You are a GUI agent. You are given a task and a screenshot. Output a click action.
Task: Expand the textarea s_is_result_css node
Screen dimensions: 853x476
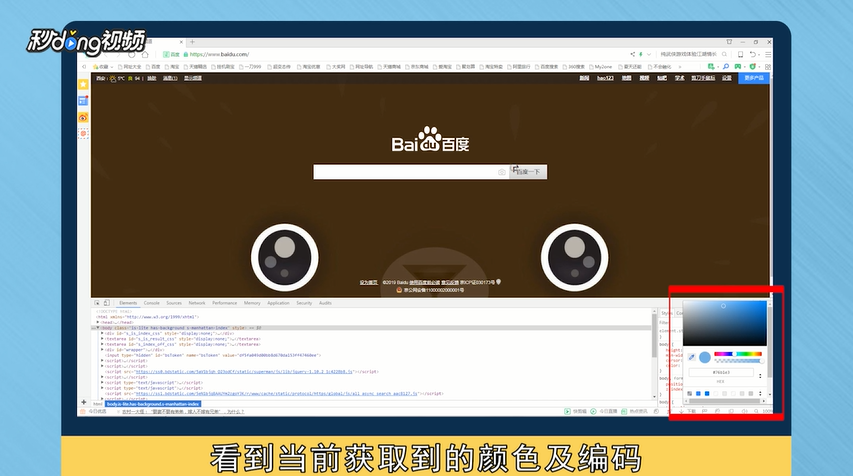[102, 338]
